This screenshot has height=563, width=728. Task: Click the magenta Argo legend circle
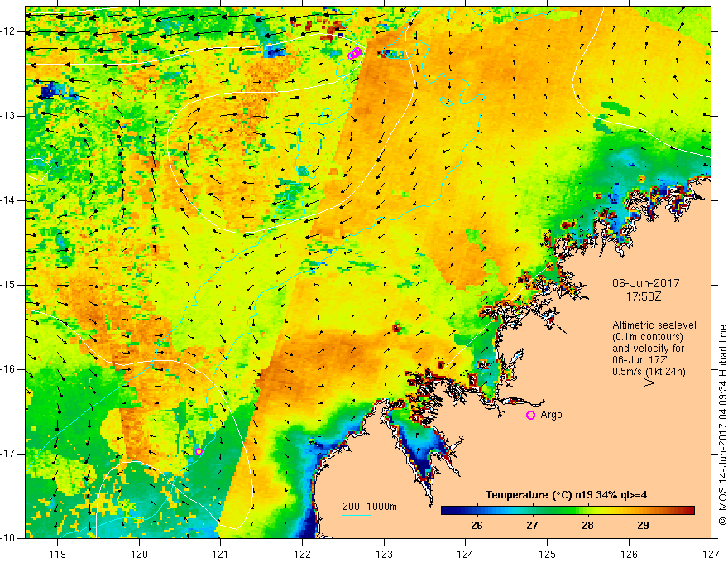click(530, 416)
